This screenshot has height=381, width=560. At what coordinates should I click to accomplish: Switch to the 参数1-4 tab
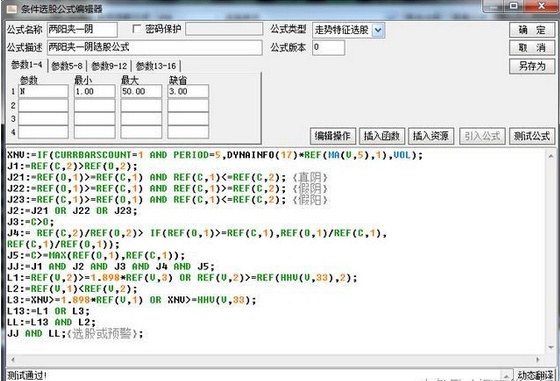(26, 65)
